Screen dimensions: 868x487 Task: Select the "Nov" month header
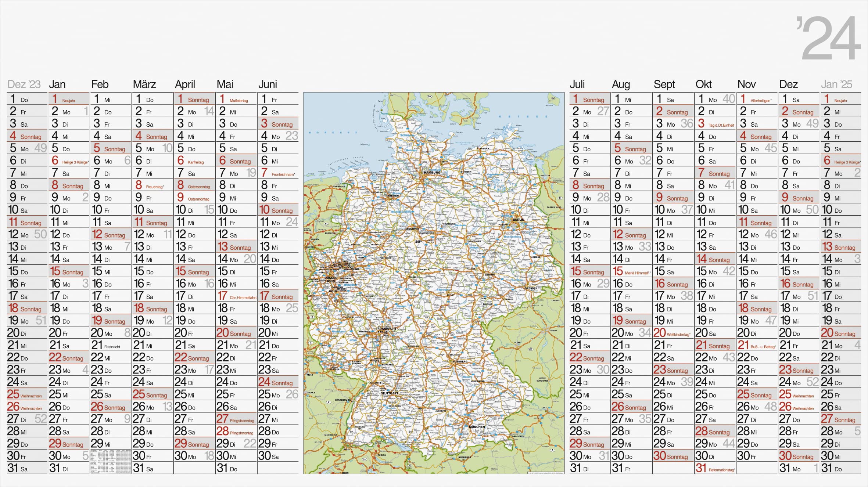[746, 84]
